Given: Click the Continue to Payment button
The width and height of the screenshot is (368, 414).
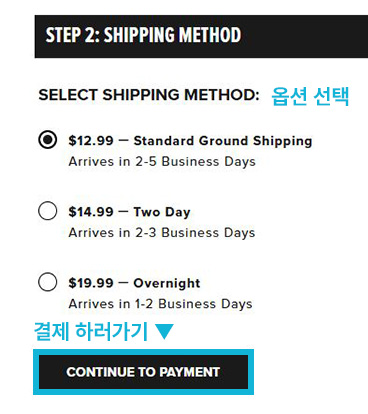Looking at the screenshot, I should [143, 372].
